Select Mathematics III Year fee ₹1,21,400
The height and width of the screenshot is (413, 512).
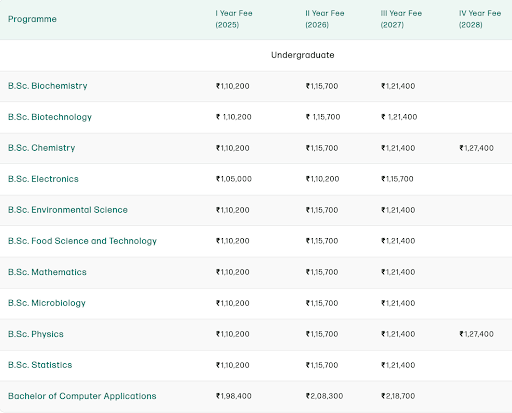[x=398, y=272]
